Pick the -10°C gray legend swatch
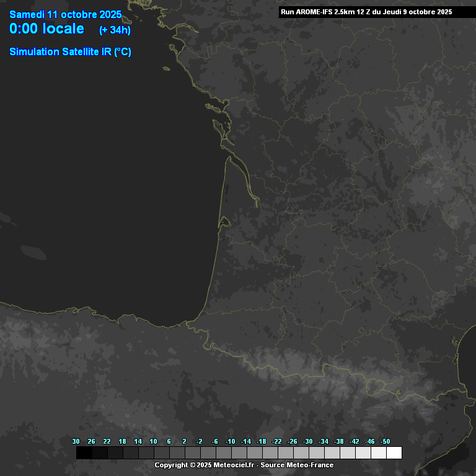This screenshot has width=476, height=476. coord(239,453)
